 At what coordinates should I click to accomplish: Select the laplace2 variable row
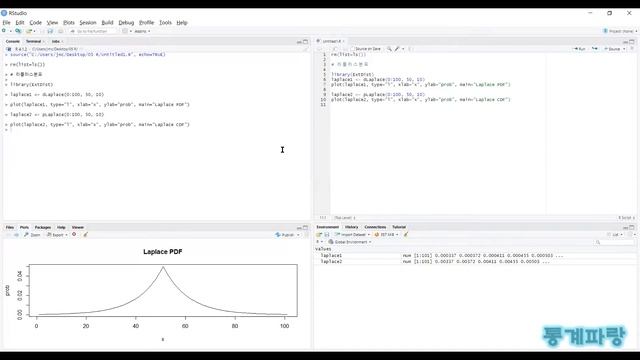(476, 262)
